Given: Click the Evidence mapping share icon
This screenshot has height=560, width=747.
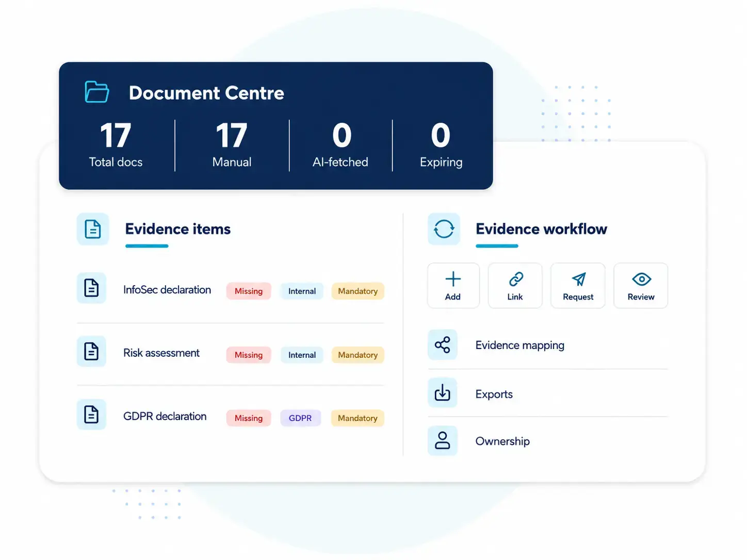Looking at the screenshot, I should (x=443, y=344).
